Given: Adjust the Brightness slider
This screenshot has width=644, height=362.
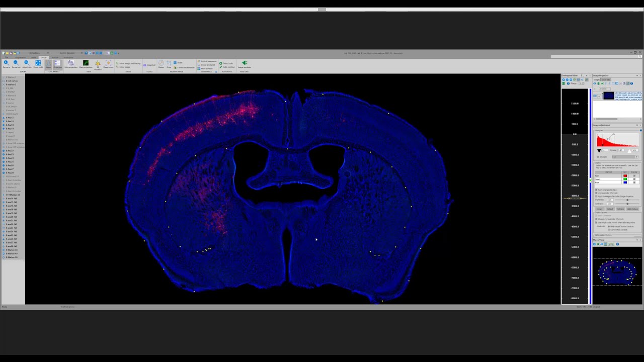Looking at the screenshot, I should (x=627, y=200).
